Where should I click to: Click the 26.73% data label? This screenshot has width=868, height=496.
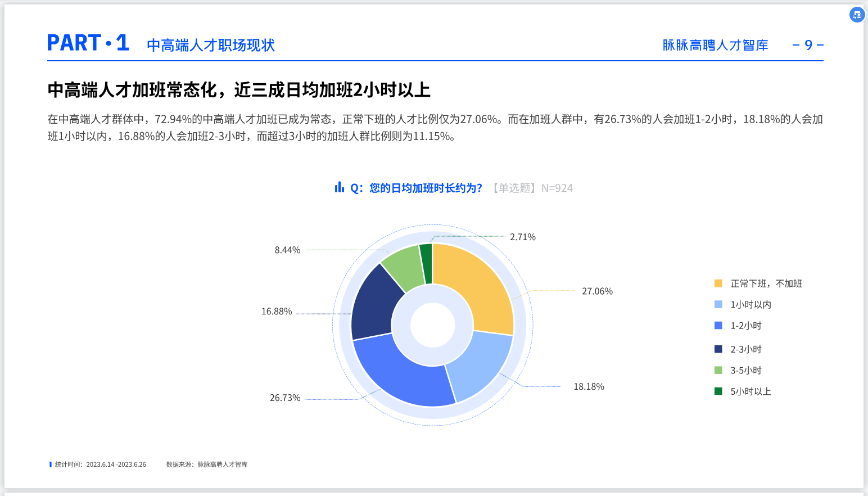285,398
